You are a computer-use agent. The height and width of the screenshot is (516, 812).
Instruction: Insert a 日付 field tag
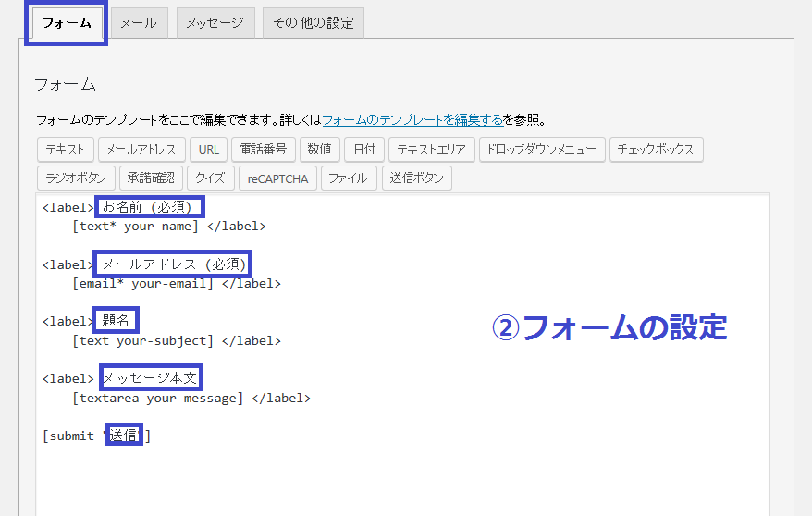[364, 149]
